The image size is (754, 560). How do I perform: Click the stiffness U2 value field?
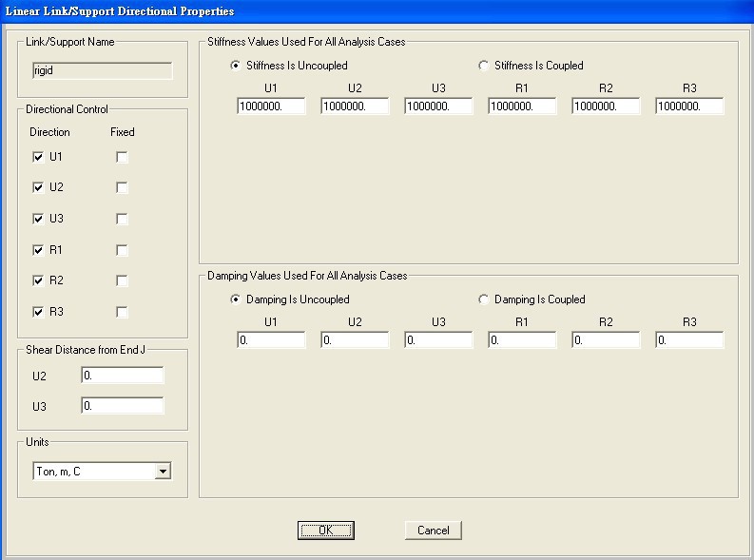[x=355, y=106]
